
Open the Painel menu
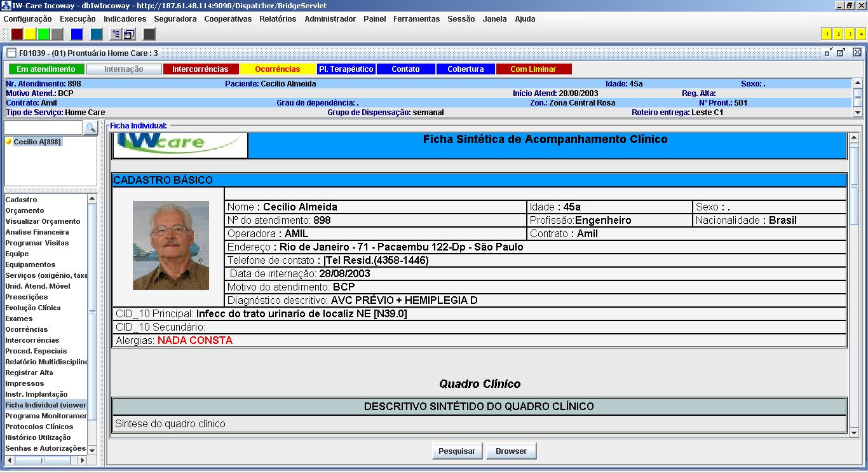375,19
